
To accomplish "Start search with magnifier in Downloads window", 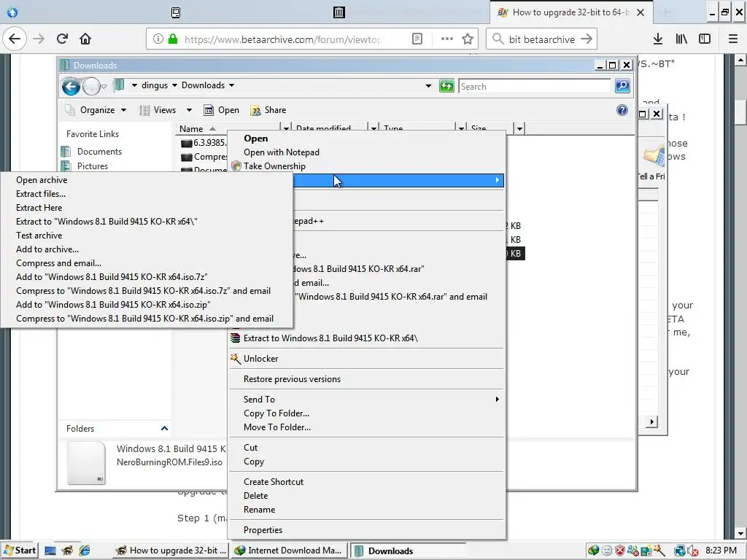I will [622, 86].
